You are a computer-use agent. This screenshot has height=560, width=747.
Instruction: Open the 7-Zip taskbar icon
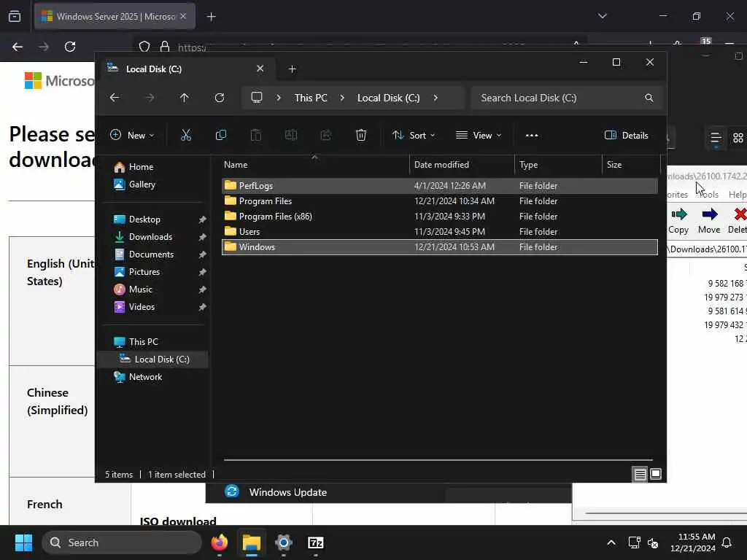(x=315, y=542)
